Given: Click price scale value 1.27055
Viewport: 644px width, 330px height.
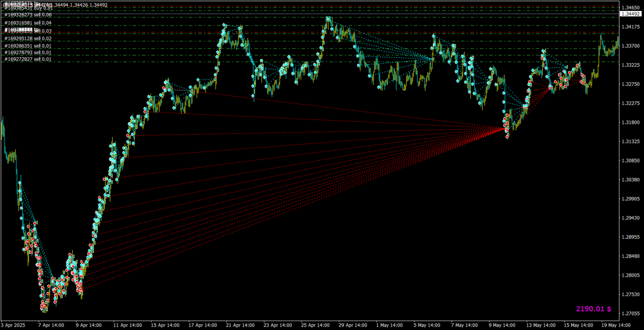Looking at the screenshot, I should pyautogui.click(x=630, y=314).
